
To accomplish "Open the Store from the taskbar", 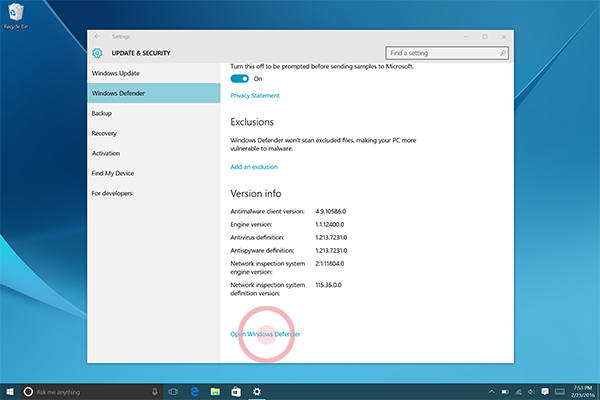I will (x=236, y=392).
